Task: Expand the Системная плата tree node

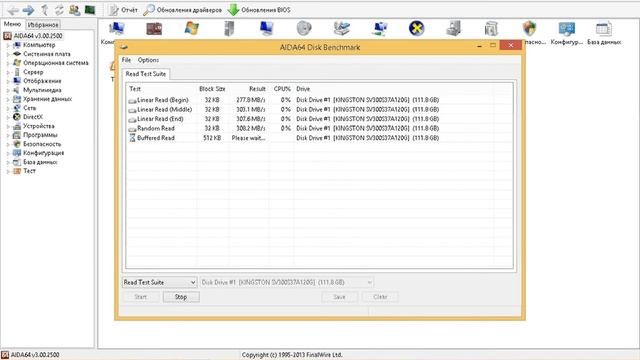Action: pyautogui.click(x=8, y=54)
